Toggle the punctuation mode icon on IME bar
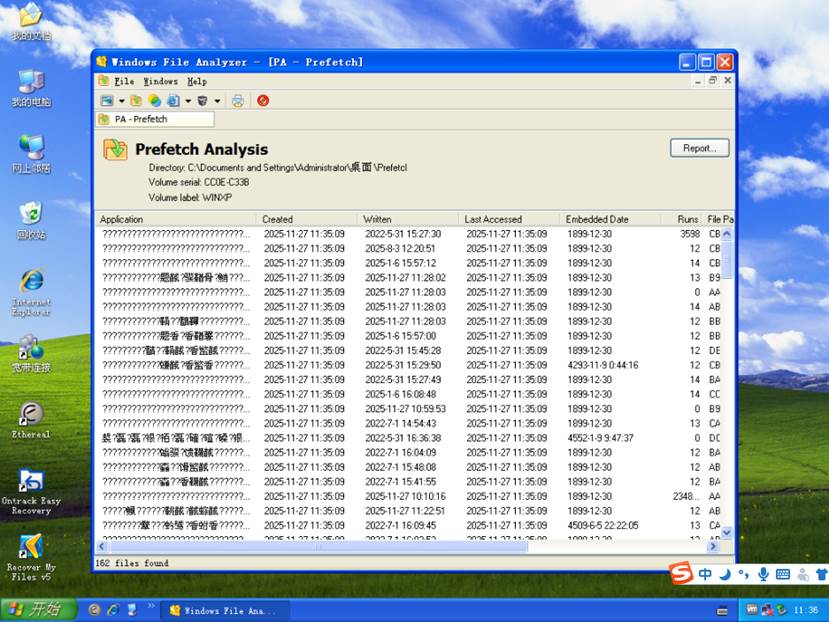This screenshot has width=829, height=622. click(x=743, y=574)
